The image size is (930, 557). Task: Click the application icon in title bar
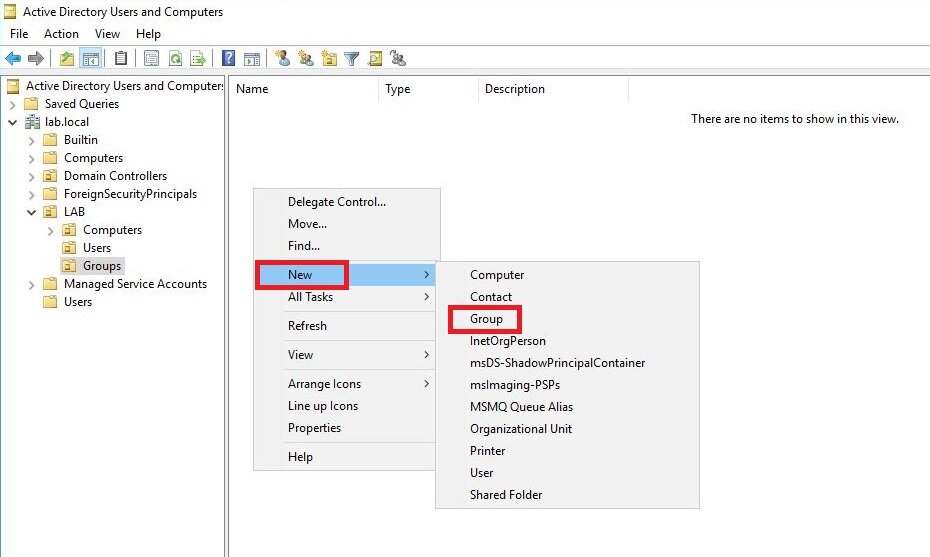click(x=10, y=12)
